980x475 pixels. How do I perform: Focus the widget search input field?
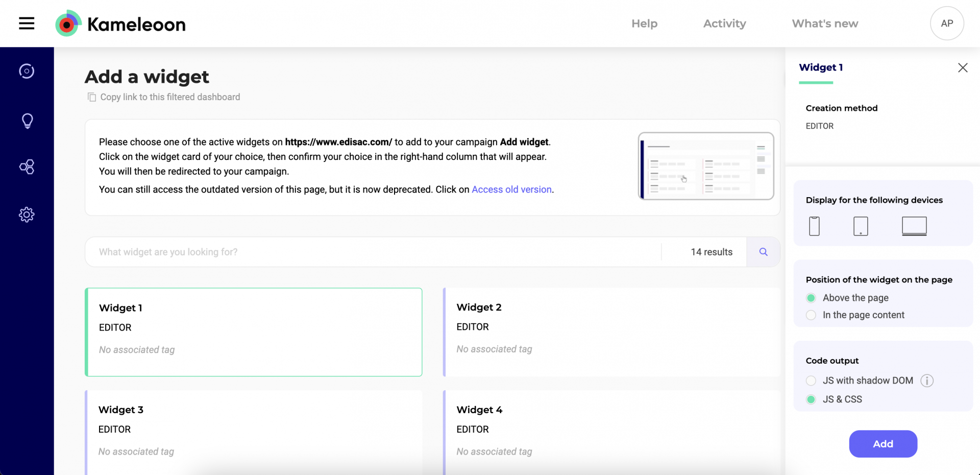click(373, 252)
